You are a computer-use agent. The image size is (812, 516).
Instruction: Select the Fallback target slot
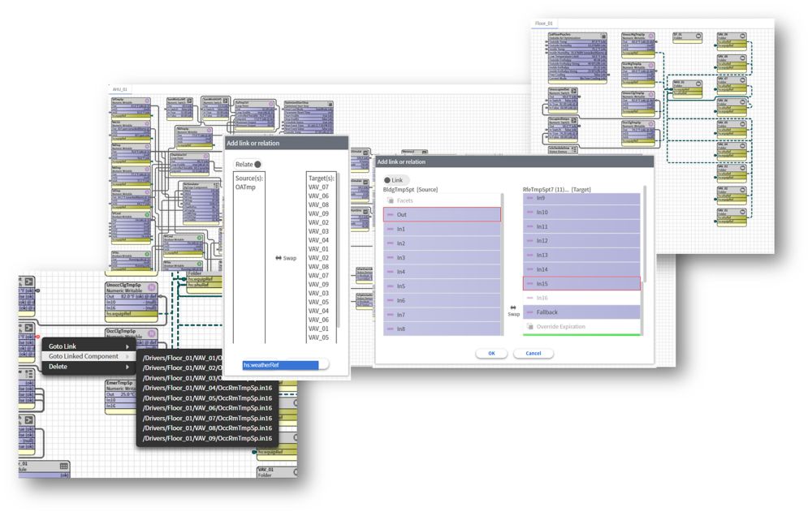581,312
